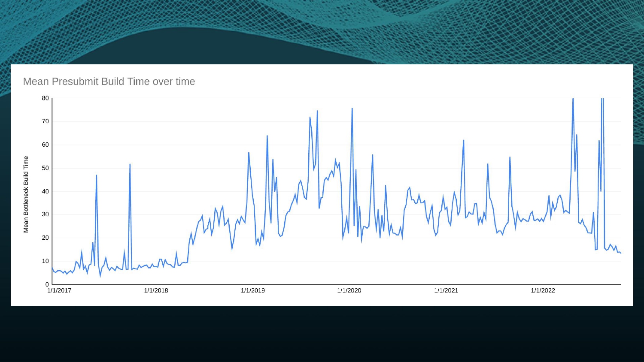644x362 pixels.
Task: Click the y-axis value 70
Action: pos(46,121)
